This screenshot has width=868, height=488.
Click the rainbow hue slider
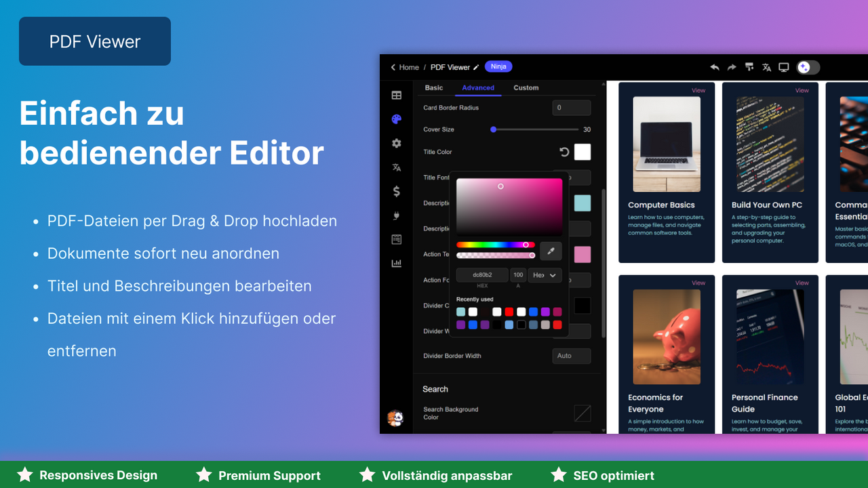point(496,245)
